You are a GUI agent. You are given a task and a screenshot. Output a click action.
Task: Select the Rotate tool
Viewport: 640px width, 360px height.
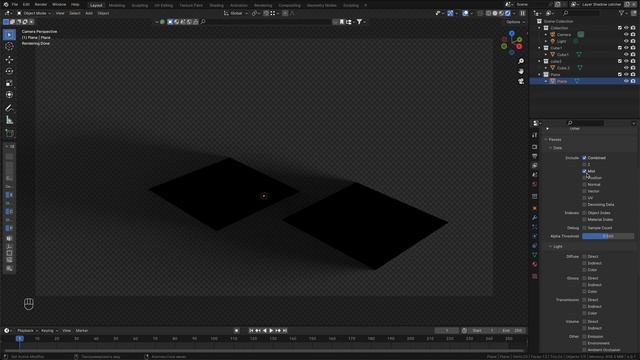point(9,71)
